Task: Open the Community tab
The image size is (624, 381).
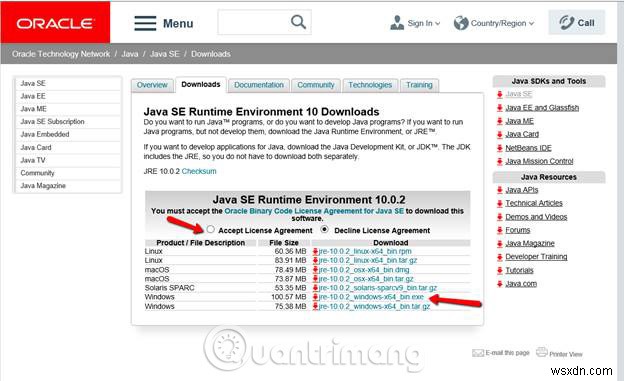Action: [x=316, y=85]
